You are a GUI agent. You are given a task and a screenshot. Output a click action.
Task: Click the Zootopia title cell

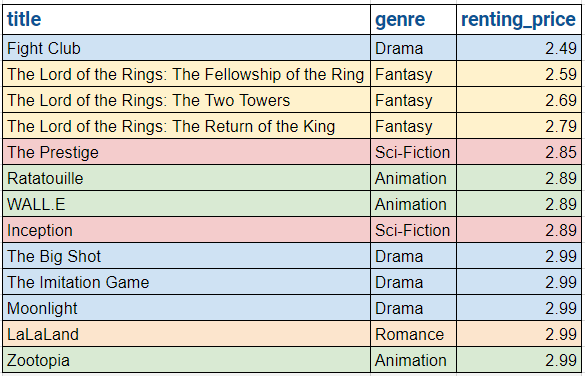[x=187, y=360]
